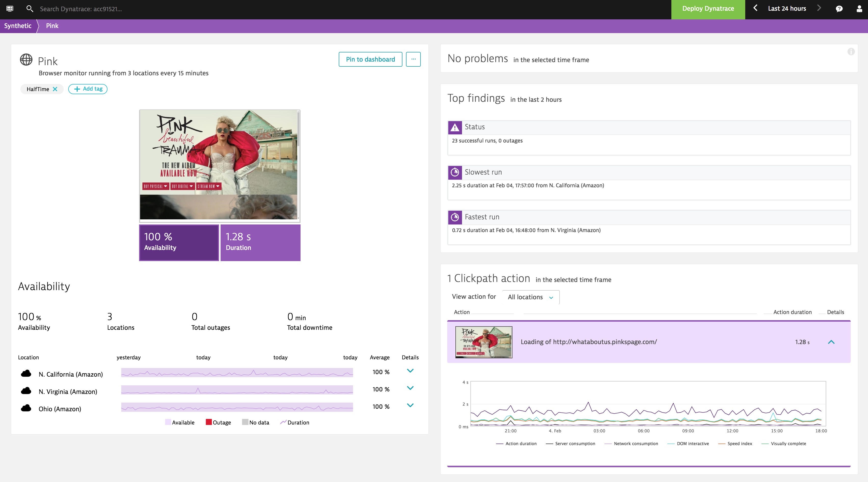The image size is (868, 482).
Task: Toggle the No data legend swatch
Action: [245, 422]
